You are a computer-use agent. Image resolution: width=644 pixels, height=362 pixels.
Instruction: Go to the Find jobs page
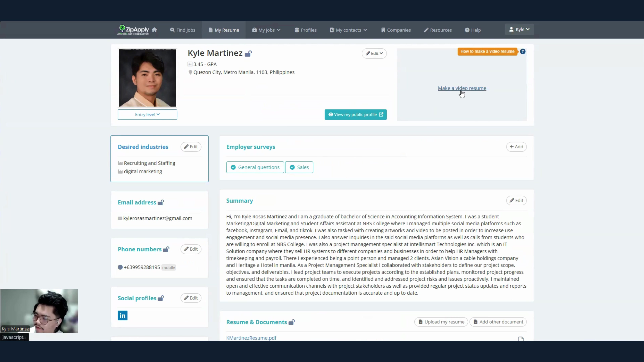pos(183,30)
